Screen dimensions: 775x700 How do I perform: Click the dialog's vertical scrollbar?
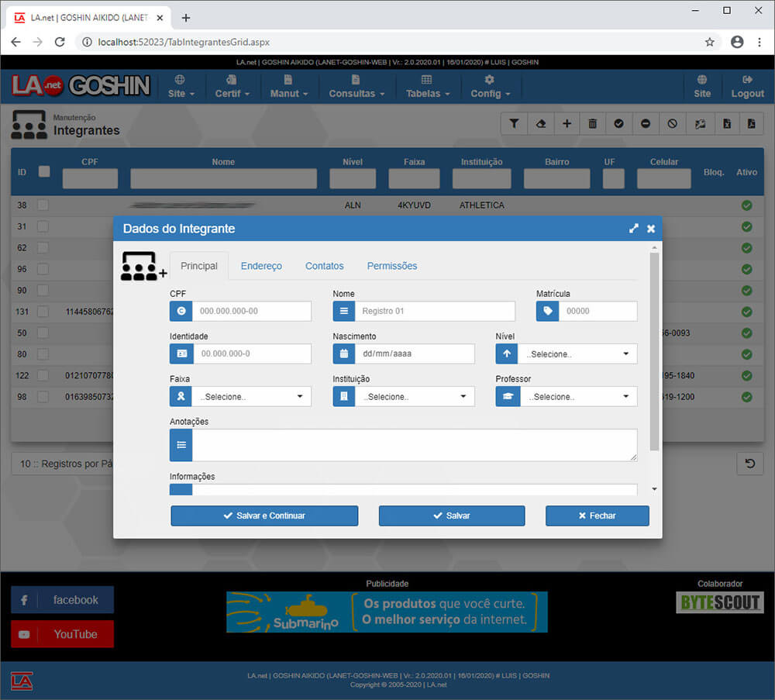pos(654,349)
